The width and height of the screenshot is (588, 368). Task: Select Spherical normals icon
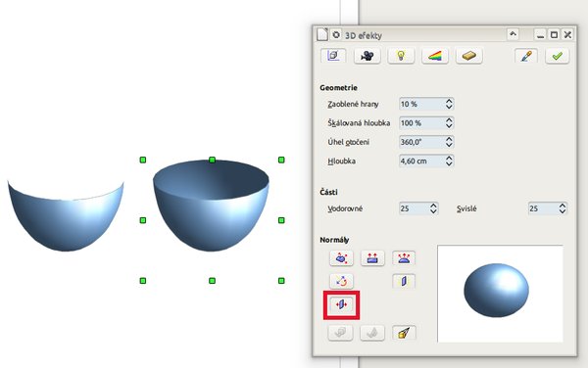tap(404, 258)
